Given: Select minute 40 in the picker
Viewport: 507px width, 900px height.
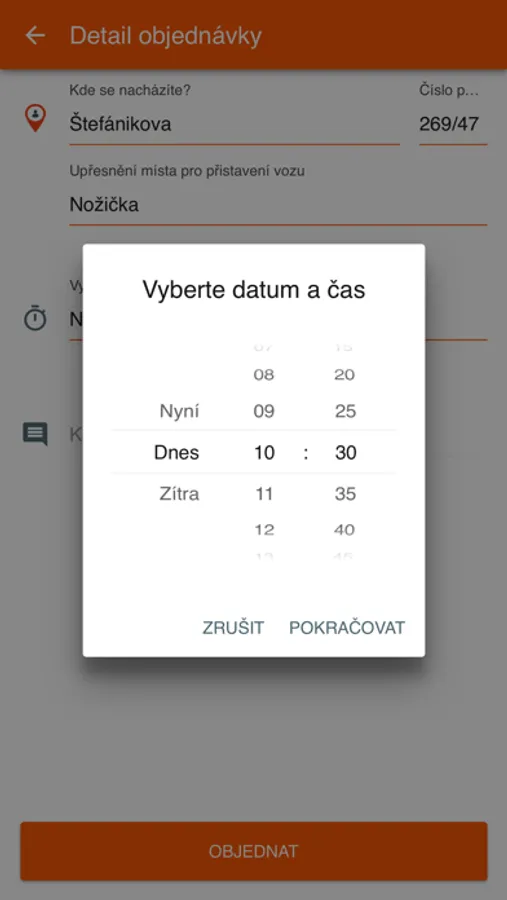Looking at the screenshot, I should 345,529.
